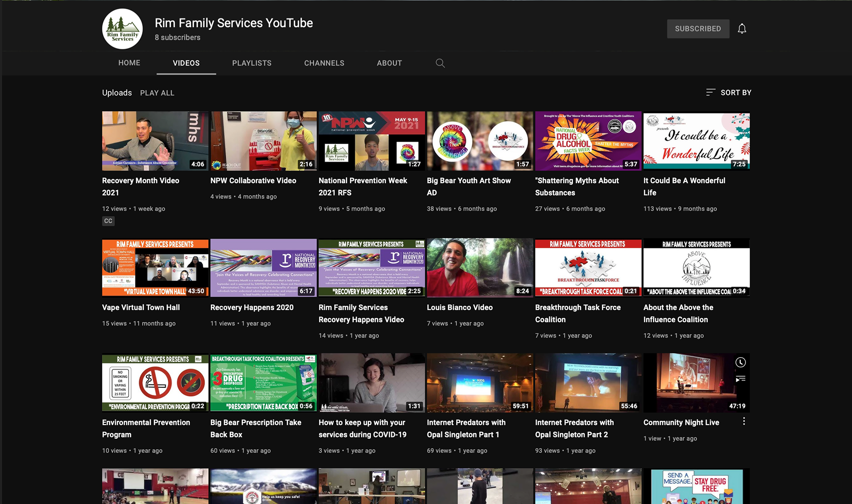Click the channel name Rim Family Services YouTube
Screen dimensions: 852x504
[x=233, y=23]
